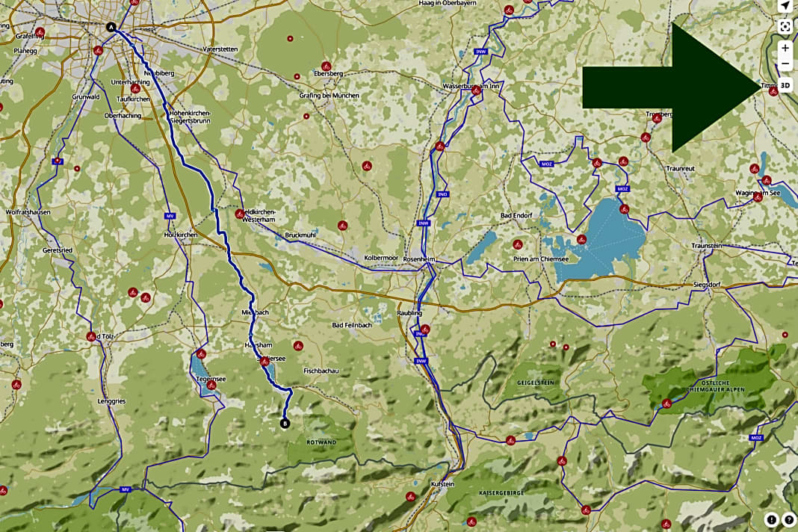Viewport: 798px width, 532px height.
Task: Click the bike marker near Ebersberg
Action: tap(326, 66)
